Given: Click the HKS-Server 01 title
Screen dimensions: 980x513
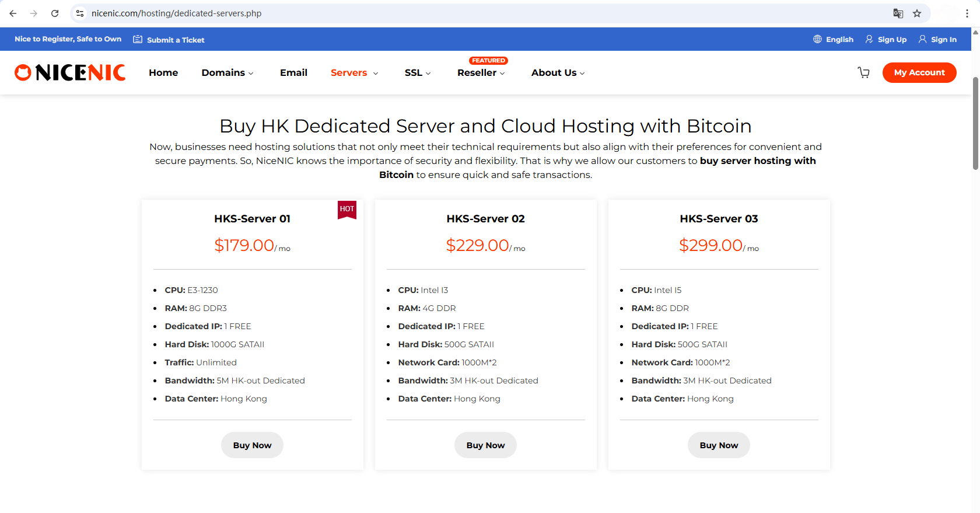Looking at the screenshot, I should [x=252, y=219].
